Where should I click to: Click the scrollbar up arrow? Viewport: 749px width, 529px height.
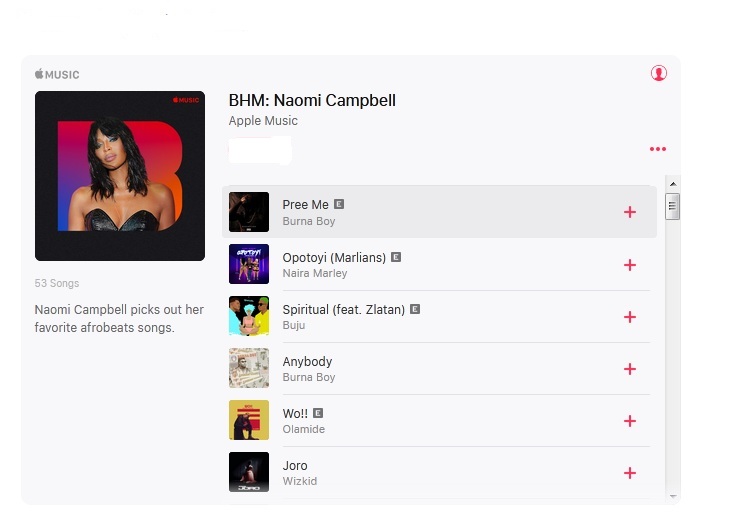(673, 184)
